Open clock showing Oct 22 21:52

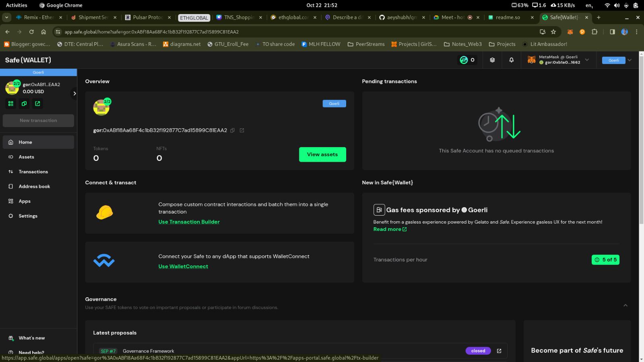[x=322, y=5]
